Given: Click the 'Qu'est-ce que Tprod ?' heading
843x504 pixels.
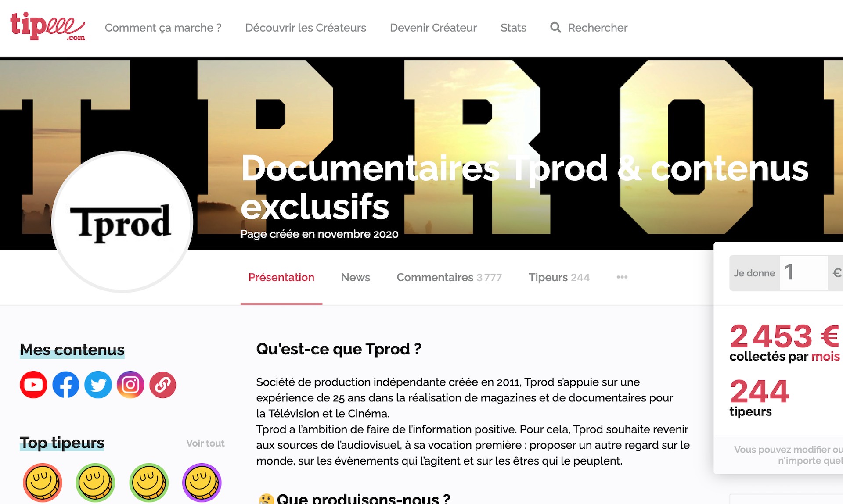Looking at the screenshot, I should pos(339,349).
